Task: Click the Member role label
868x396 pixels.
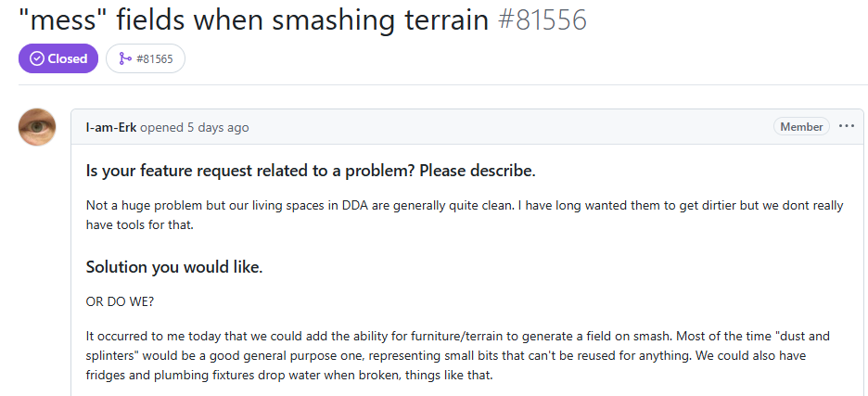Action: 801,127
